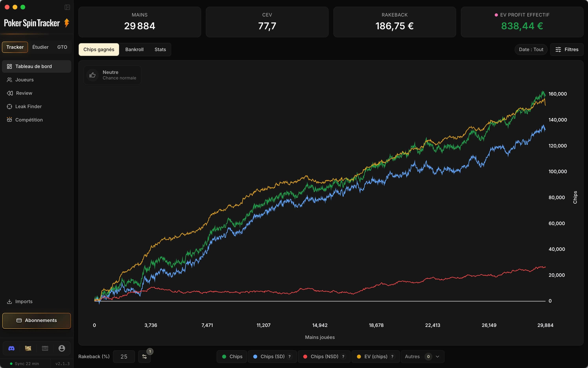Expand the Autres series dropdown

[x=422, y=357]
